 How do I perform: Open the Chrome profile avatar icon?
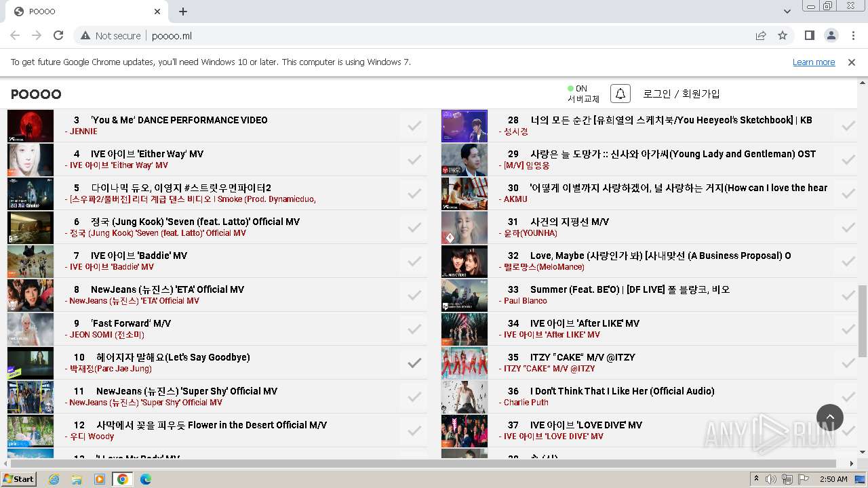point(831,35)
